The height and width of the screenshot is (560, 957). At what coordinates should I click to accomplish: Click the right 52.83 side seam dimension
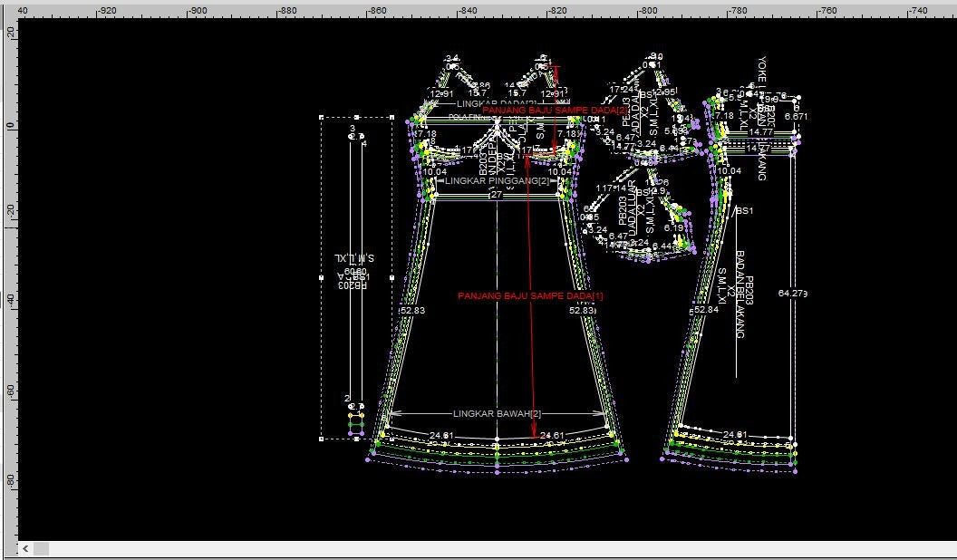pos(582,310)
